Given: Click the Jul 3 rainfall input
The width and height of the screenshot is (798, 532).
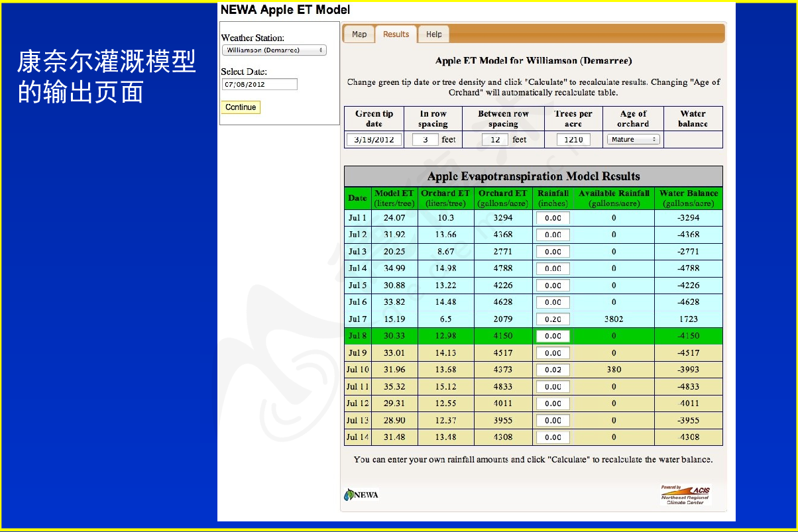Looking at the screenshot, I should tap(553, 252).
